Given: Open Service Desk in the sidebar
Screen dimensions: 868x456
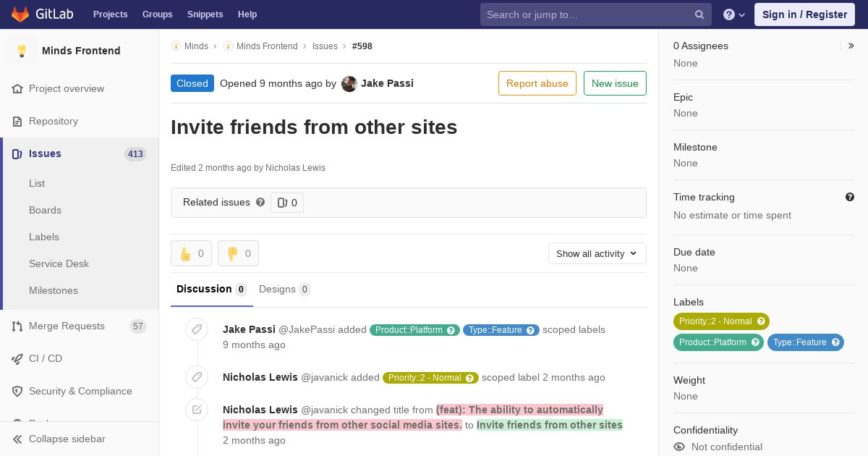Looking at the screenshot, I should (59, 264).
